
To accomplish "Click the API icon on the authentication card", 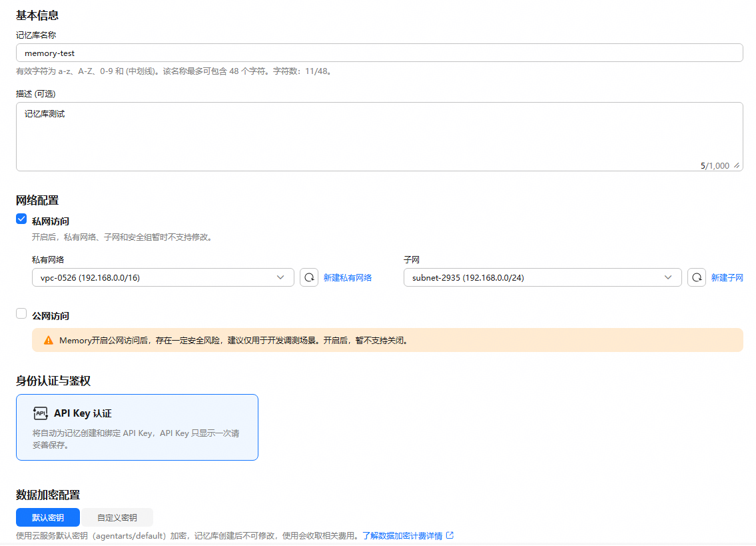I will coord(41,413).
